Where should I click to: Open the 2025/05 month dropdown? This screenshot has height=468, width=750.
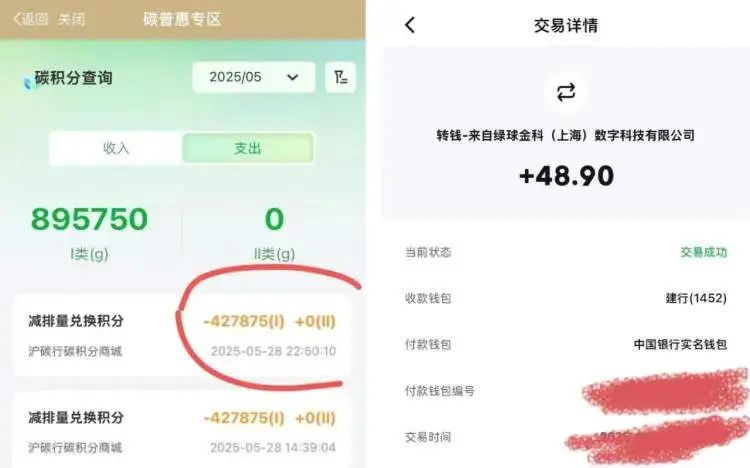254,77
